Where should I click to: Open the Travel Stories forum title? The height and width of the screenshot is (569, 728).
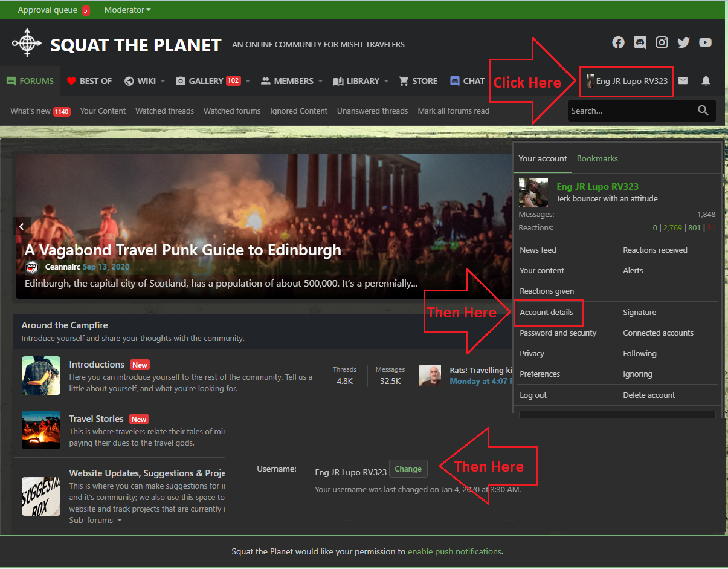(96, 419)
